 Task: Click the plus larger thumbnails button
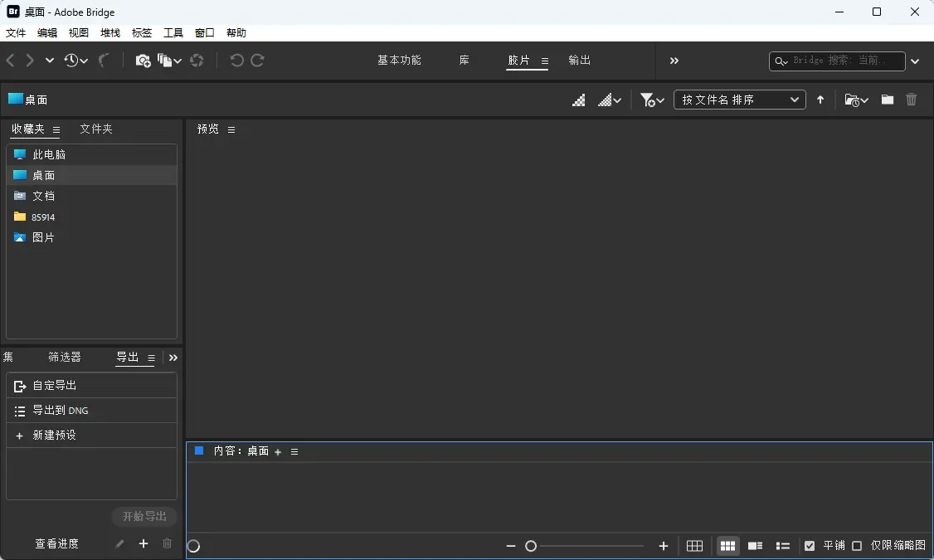[664, 546]
